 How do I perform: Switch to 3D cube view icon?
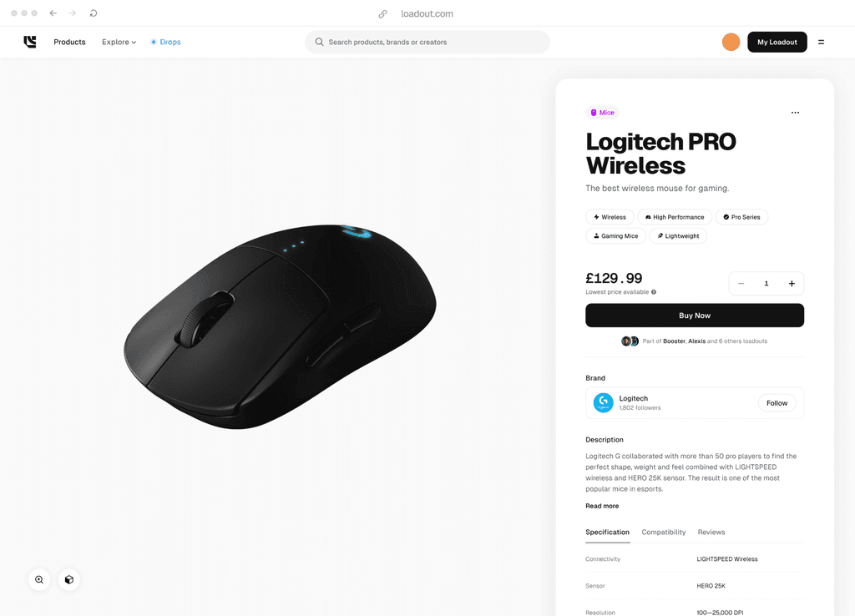(69, 579)
